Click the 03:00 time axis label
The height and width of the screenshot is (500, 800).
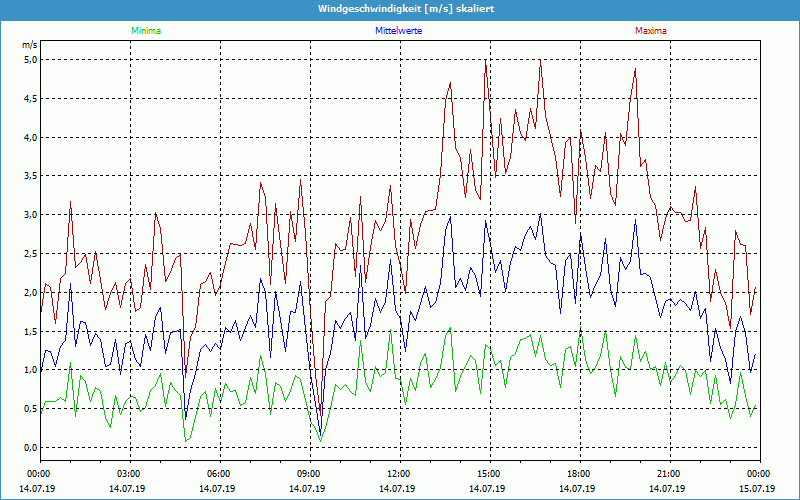(x=130, y=474)
